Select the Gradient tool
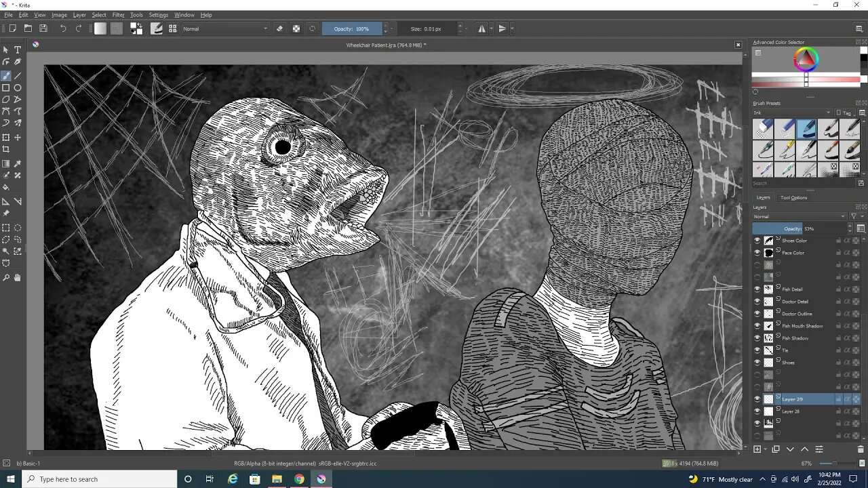The width and height of the screenshot is (868, 488). pos(6,163)
